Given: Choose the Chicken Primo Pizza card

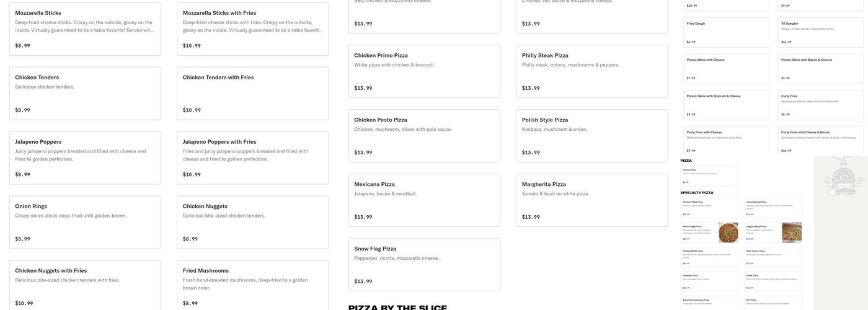Looking at the screenshot, I should pos(424,71).
